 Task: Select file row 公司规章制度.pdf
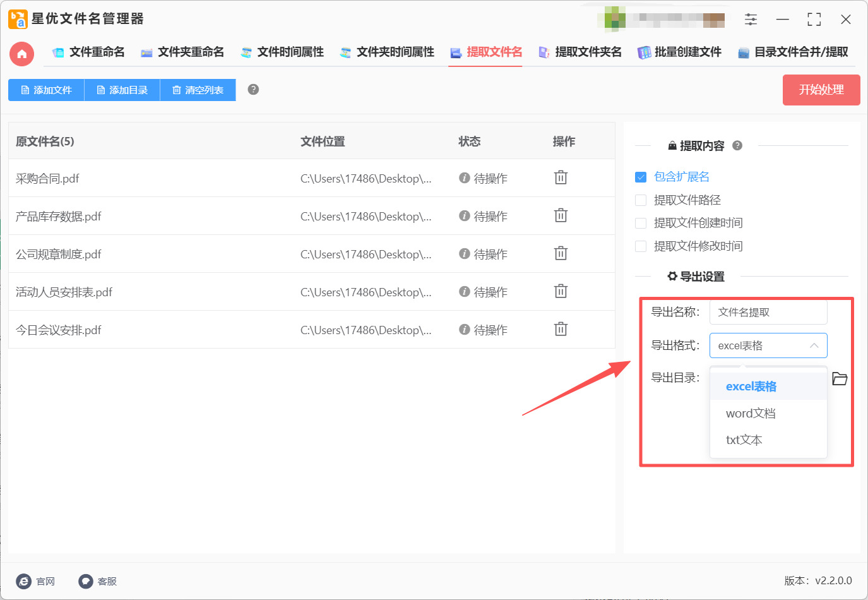tap(312, 254)
